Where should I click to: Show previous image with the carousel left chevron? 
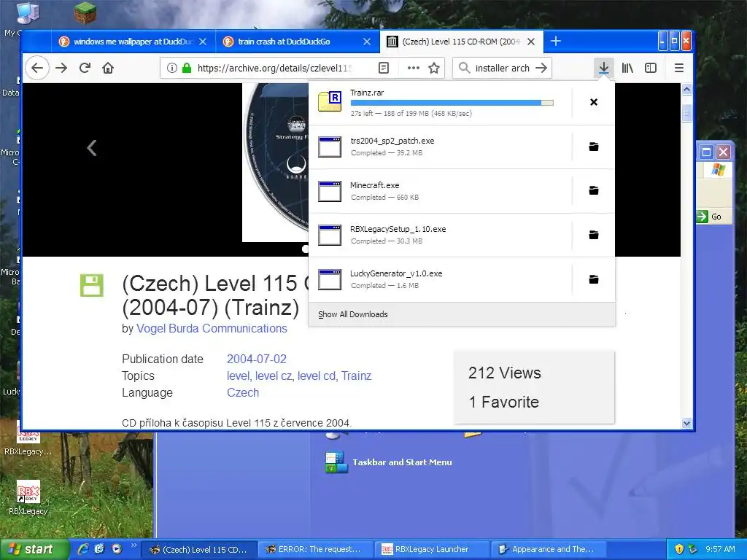tap(91, 147)
